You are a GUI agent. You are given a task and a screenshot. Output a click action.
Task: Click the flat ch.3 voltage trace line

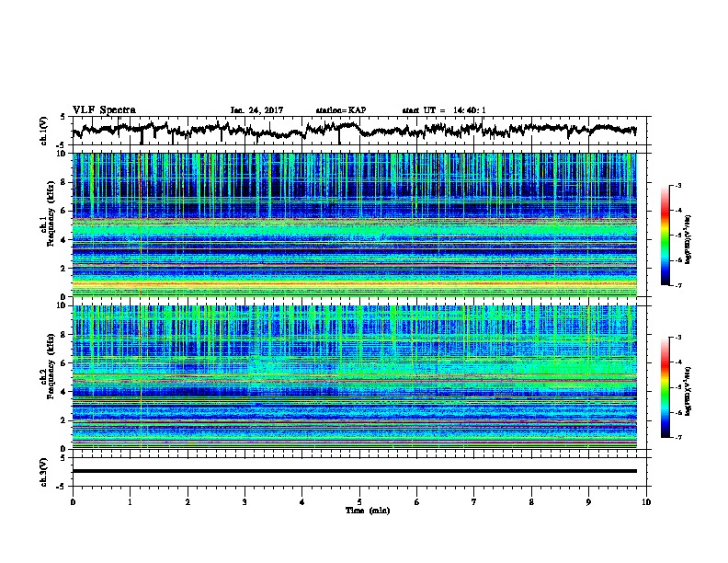coord(355,471)
